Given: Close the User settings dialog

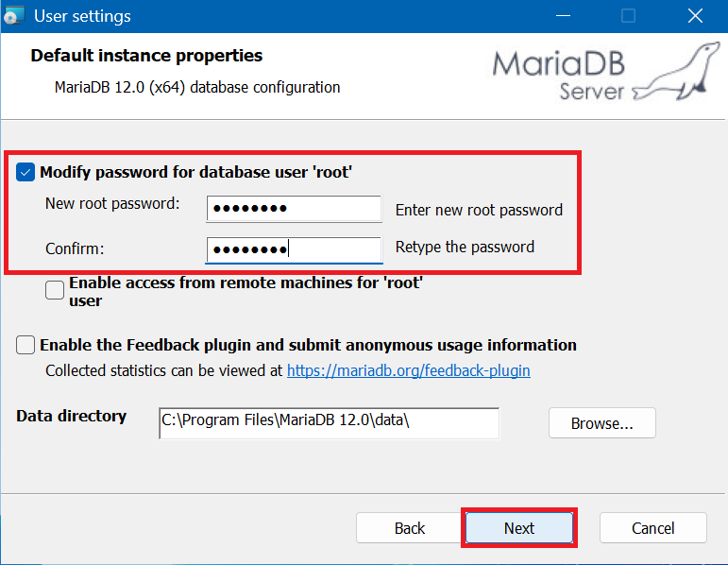Looking at the screenshot, I should coord(695,16).
